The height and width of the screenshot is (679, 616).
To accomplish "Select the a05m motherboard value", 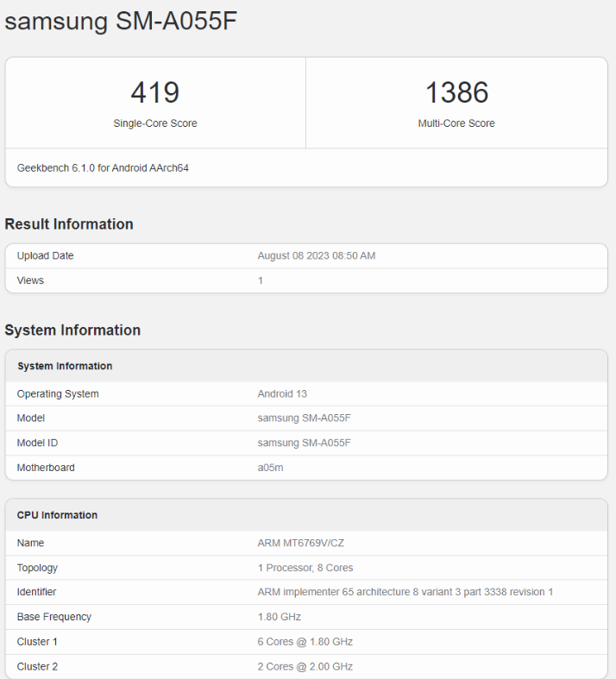I will [x=271, y=468].
